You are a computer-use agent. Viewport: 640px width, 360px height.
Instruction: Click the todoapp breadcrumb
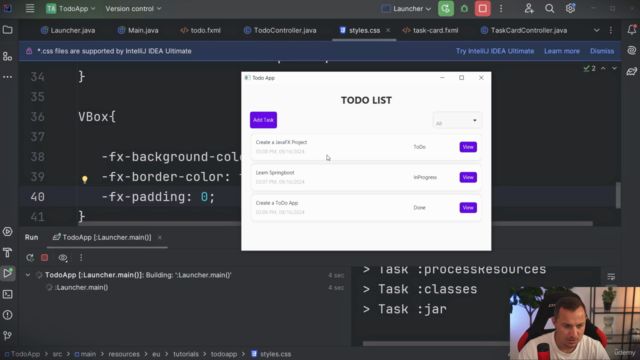224,354
